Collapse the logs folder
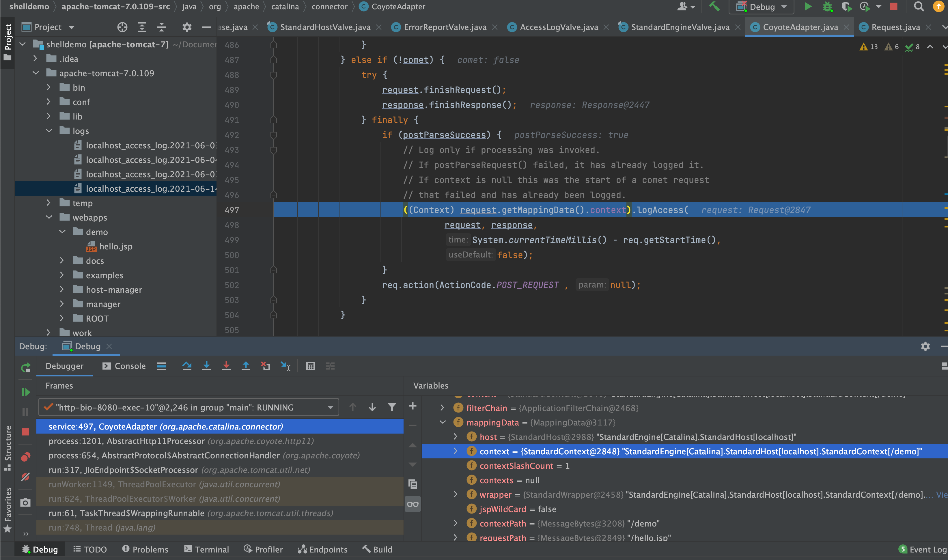948x560 pixels. click(49, 131)
